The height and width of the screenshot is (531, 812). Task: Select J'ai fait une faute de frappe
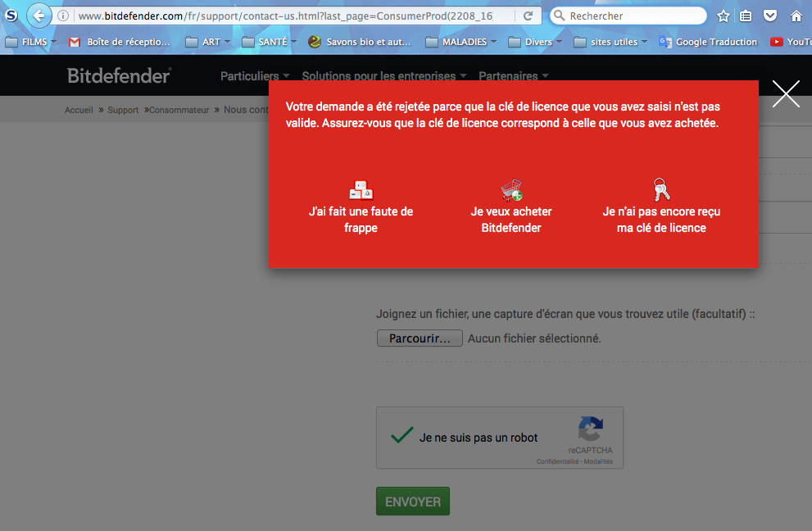tap(361, 219)
